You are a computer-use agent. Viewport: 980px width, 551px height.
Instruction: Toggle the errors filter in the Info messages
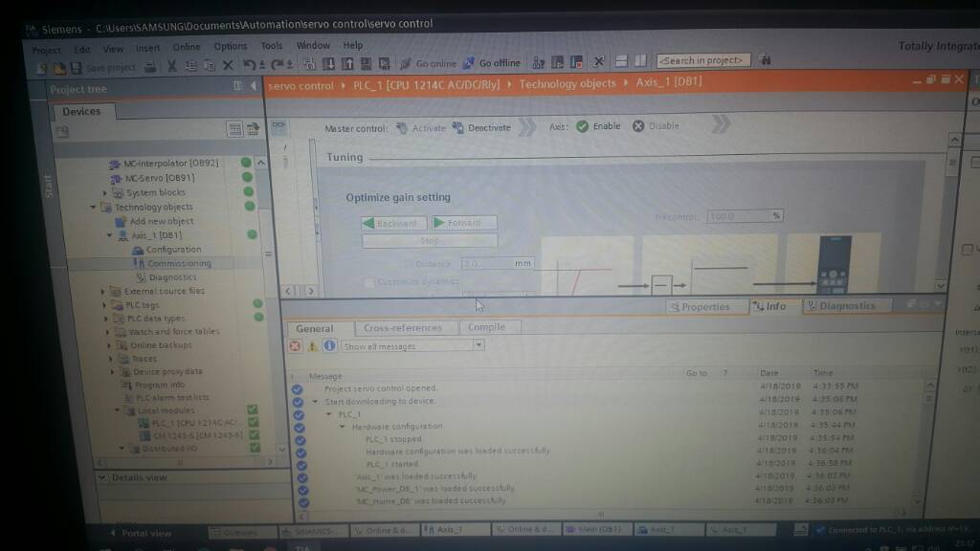[x=295, y=346]
